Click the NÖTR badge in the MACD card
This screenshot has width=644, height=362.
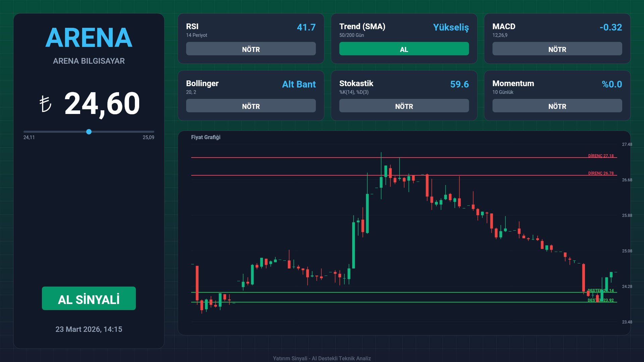click(557, 49)
